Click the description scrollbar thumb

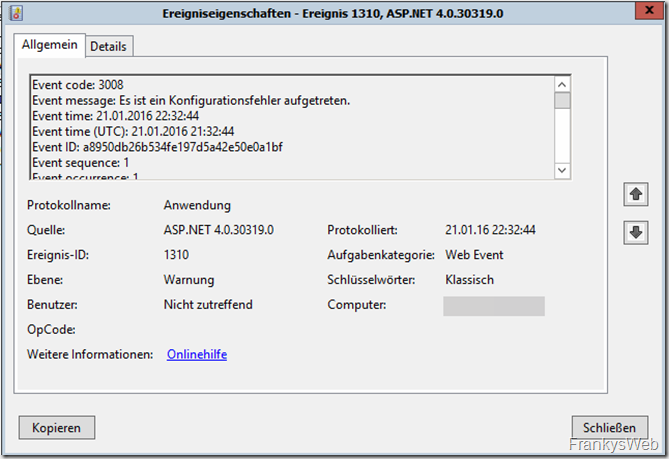tap(562, 102)
